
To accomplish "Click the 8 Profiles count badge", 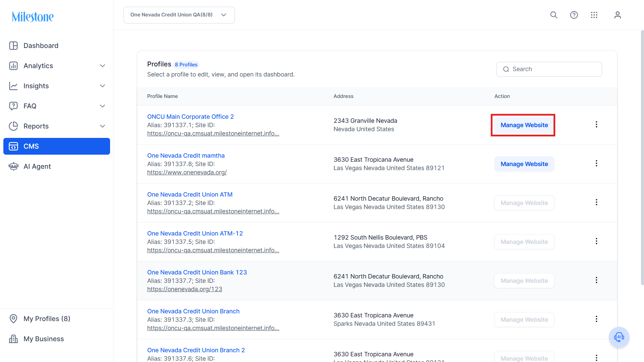I will [186, 65].
